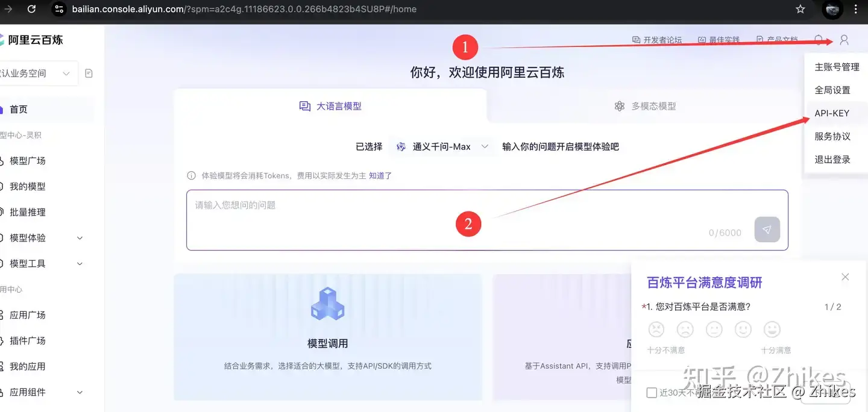Reload the page in the browser
This screenshot has width=868, height=412.
point(32,9)
